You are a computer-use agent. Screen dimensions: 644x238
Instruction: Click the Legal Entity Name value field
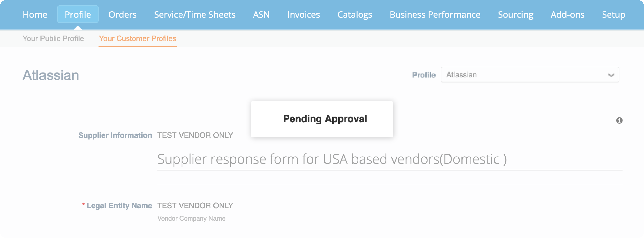(x=195, y=206)
